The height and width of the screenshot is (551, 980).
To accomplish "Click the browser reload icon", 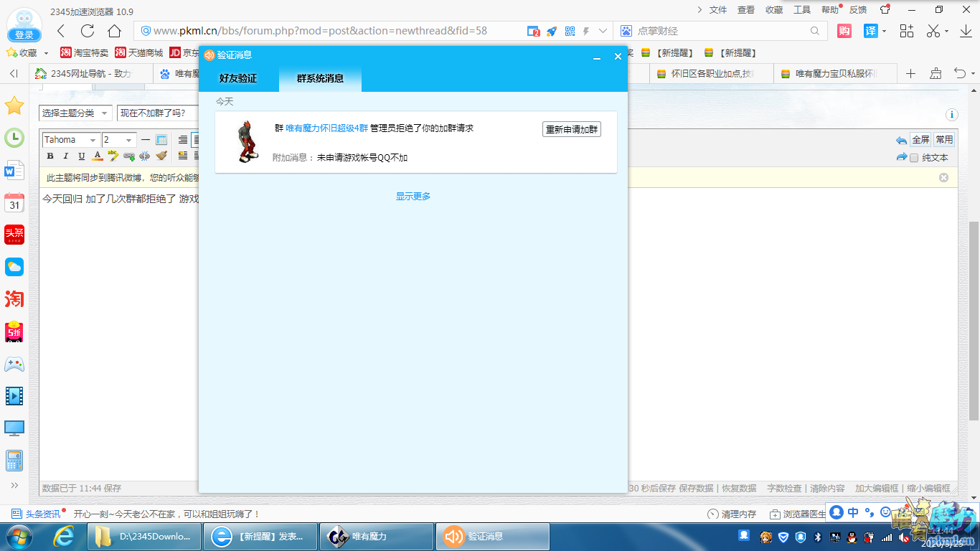I will pyautogui.click(x=88, y=31).
